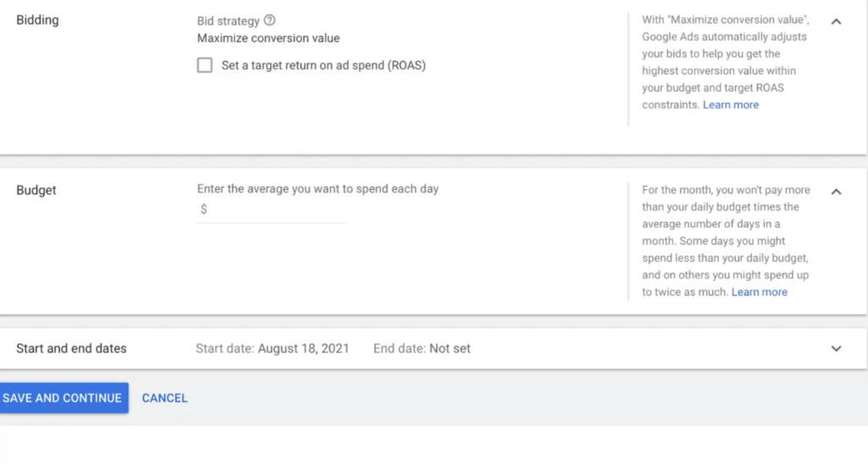Click the Bid strategy help question mark icon

pyautogui.click(x=270, y=20)
